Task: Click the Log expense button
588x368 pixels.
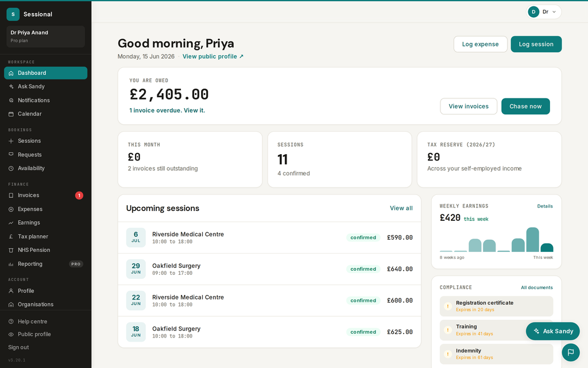Action: (481, 44)
